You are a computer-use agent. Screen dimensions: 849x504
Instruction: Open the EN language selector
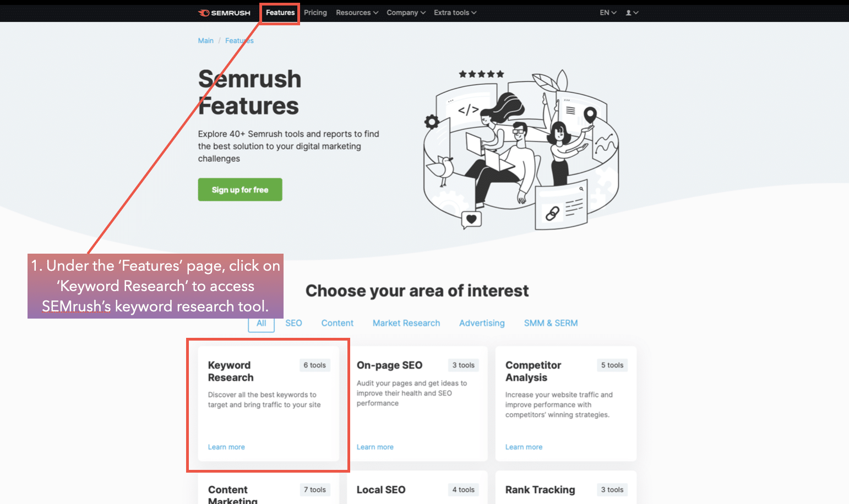(608, 13)
